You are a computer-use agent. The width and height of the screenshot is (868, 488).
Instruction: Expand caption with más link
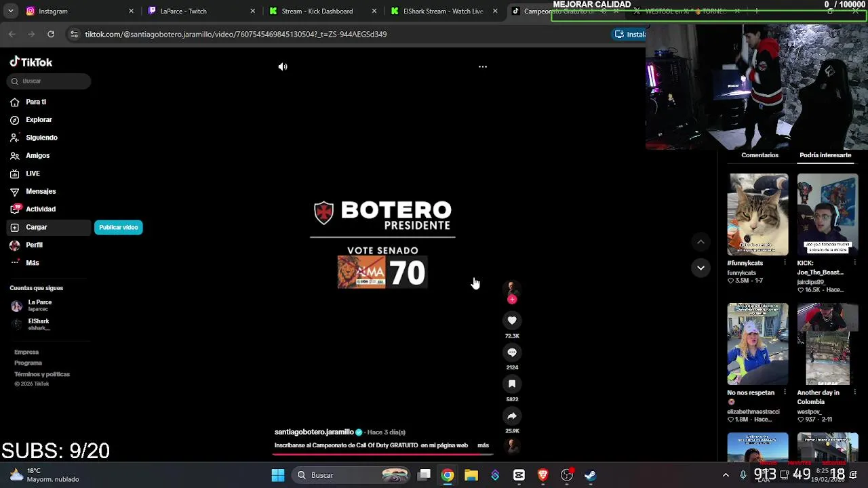click(483, 445)
